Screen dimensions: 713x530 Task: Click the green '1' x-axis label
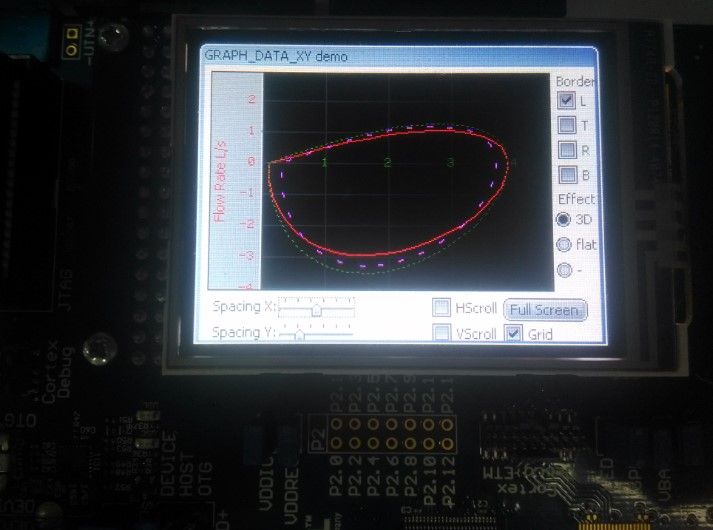(325, 162)
